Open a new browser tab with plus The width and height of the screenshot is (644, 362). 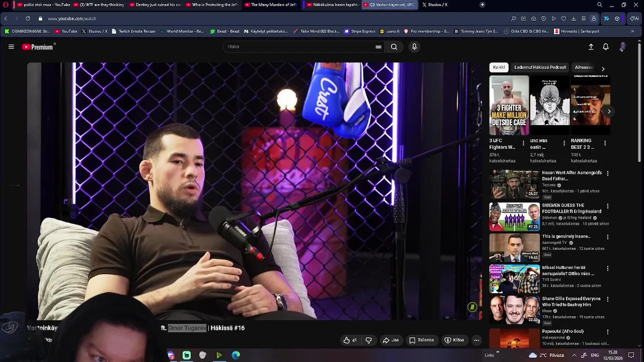482,5
